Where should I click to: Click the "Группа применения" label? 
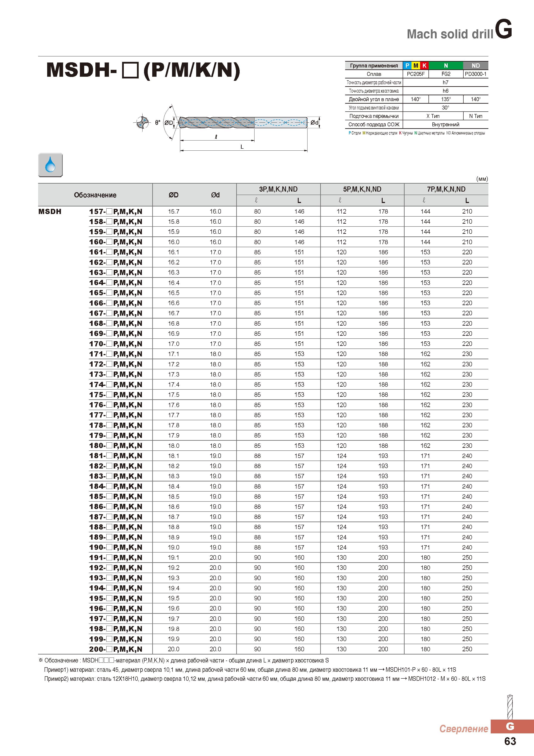(374, 66)
